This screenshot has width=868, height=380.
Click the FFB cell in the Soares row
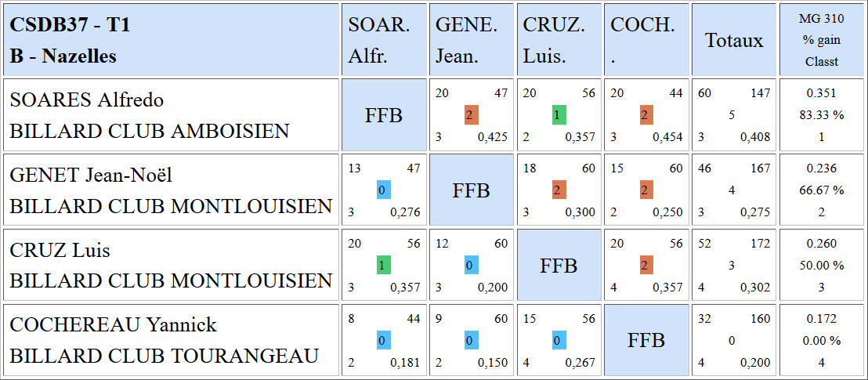coord(384,115)
